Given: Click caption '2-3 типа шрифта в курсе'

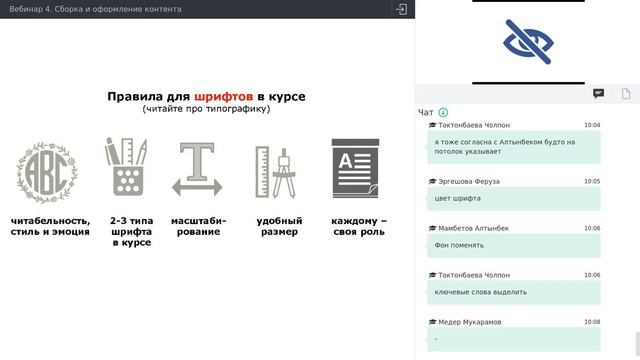Looking at the screenshot, I should [x=131, y=232].
